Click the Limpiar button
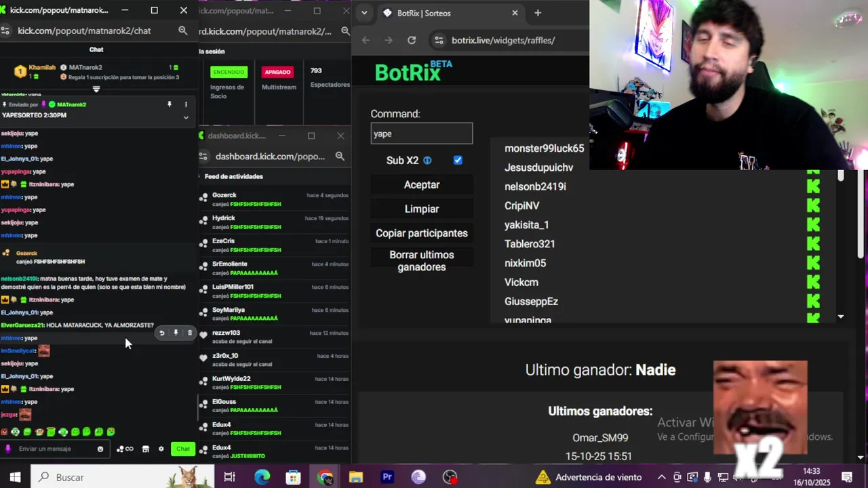Viewport: 868px width, 488px height. pyautogui.click(x=422, y=209)
